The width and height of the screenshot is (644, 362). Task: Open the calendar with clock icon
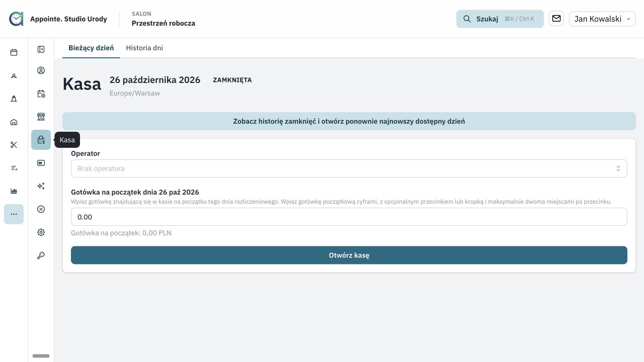pyautogui.click(x=41, y=94)
